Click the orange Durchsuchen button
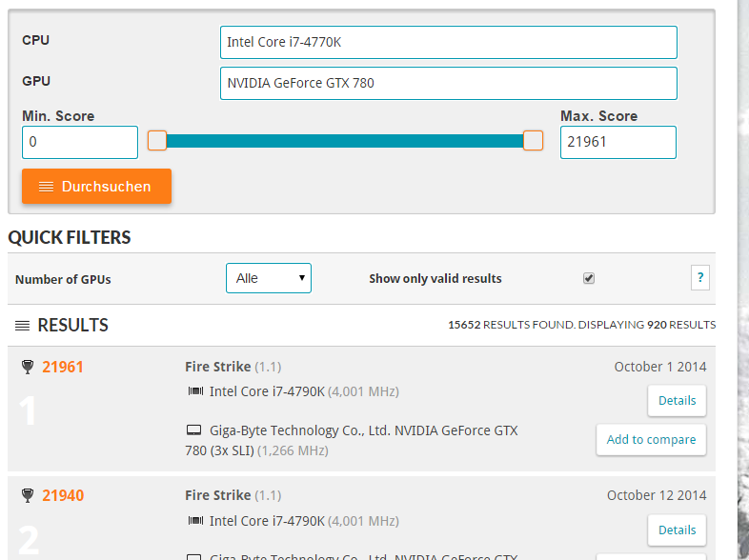 point(96,186)
